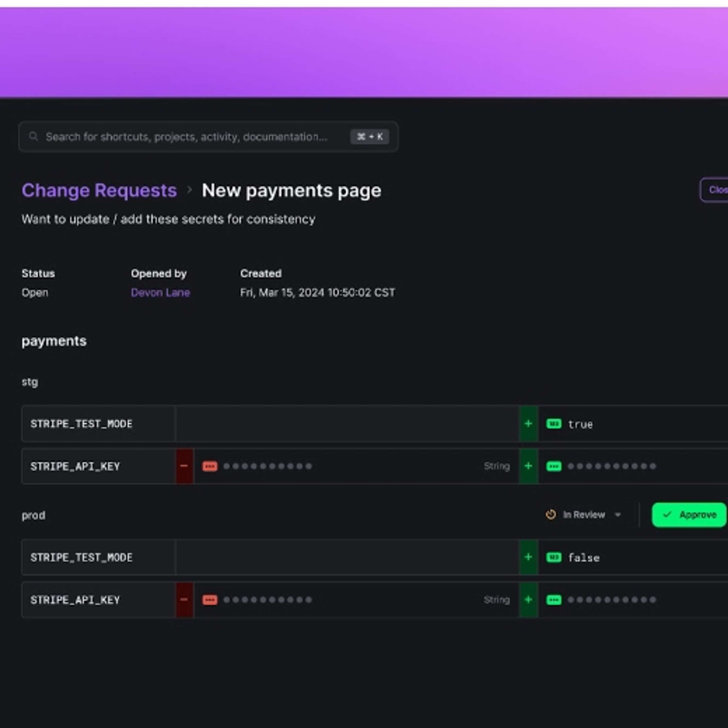Open Devon Lane's profile link
Screen dimensions: 728x728
click(160, 292)
